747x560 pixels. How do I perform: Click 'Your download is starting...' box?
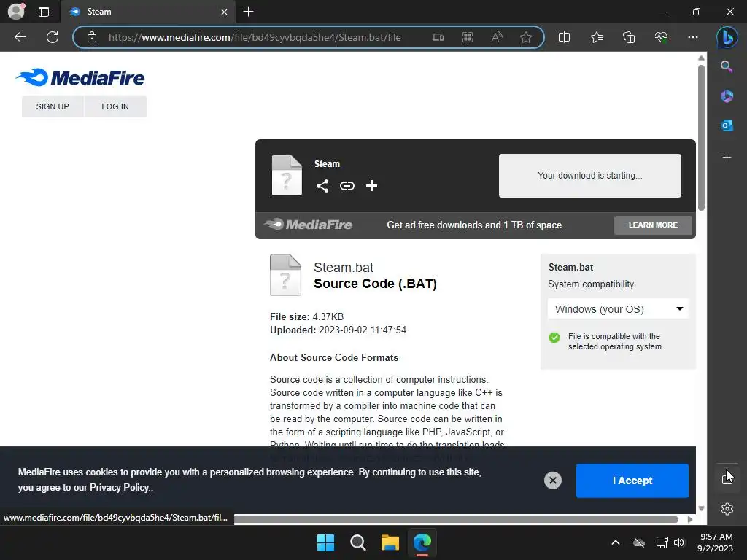coord(589,175)
